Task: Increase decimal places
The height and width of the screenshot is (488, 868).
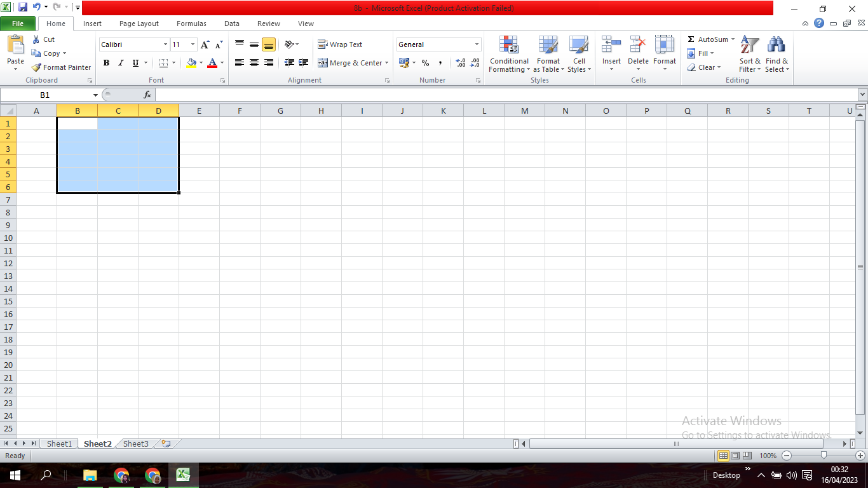Action: click(461, 63)
